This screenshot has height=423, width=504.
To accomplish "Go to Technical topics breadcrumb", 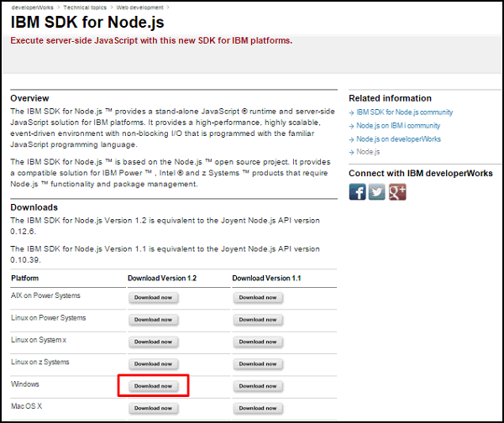I will (85, 8).
